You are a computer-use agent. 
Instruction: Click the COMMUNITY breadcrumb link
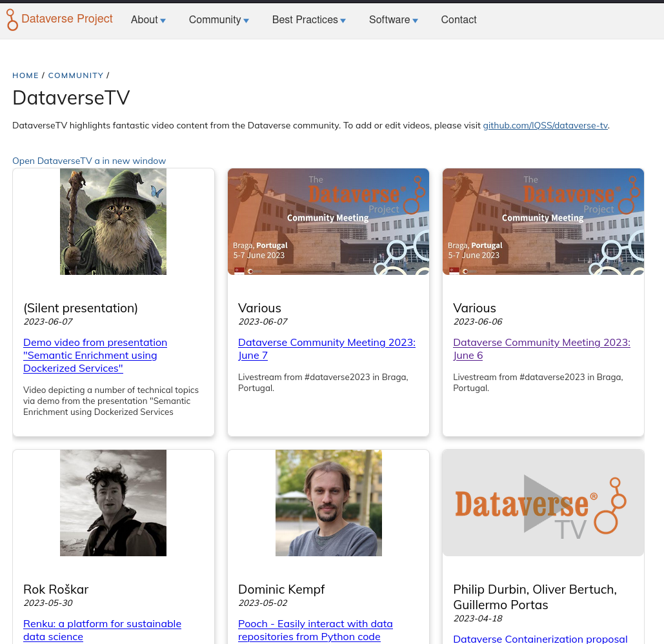point(75,75)
